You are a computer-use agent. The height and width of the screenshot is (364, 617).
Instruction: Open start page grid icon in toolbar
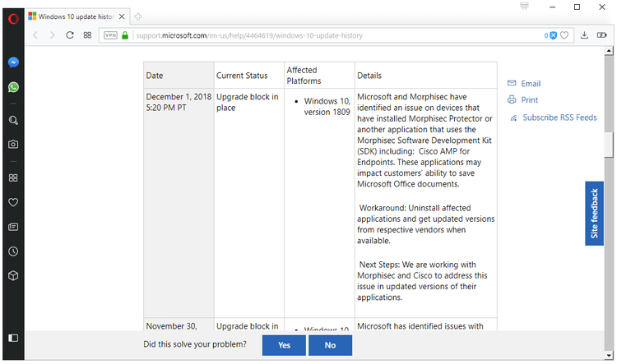click(87, 35)
